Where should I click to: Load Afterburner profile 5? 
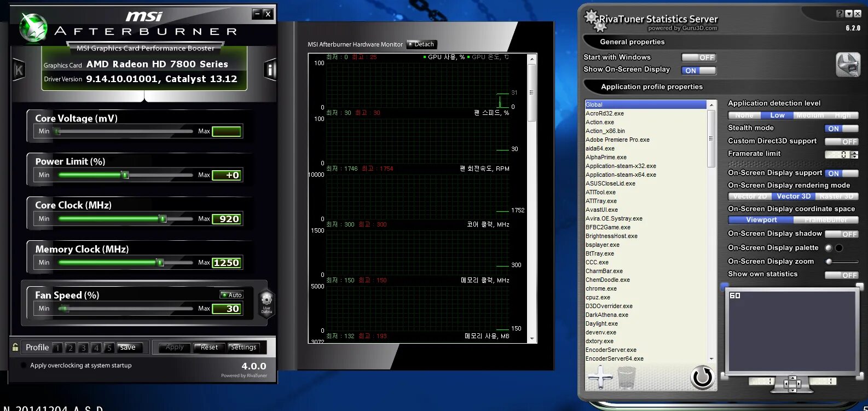(109, 348)
